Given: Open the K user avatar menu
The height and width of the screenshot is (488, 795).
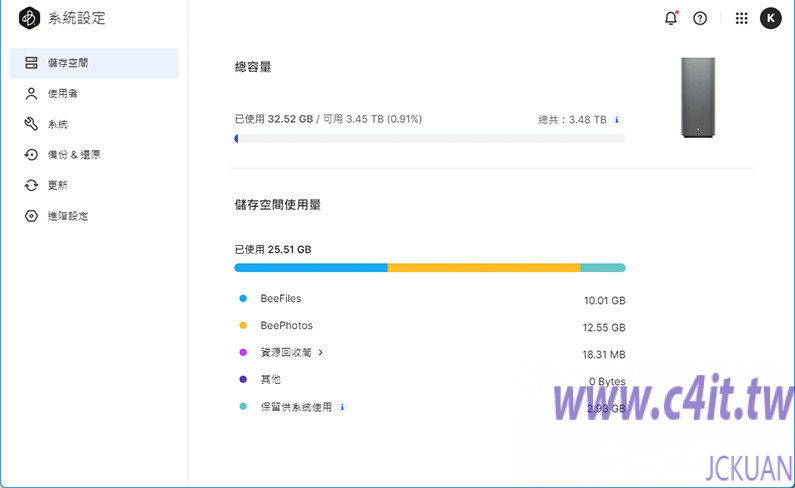Looking at the screenshot, I should (771, 18).
